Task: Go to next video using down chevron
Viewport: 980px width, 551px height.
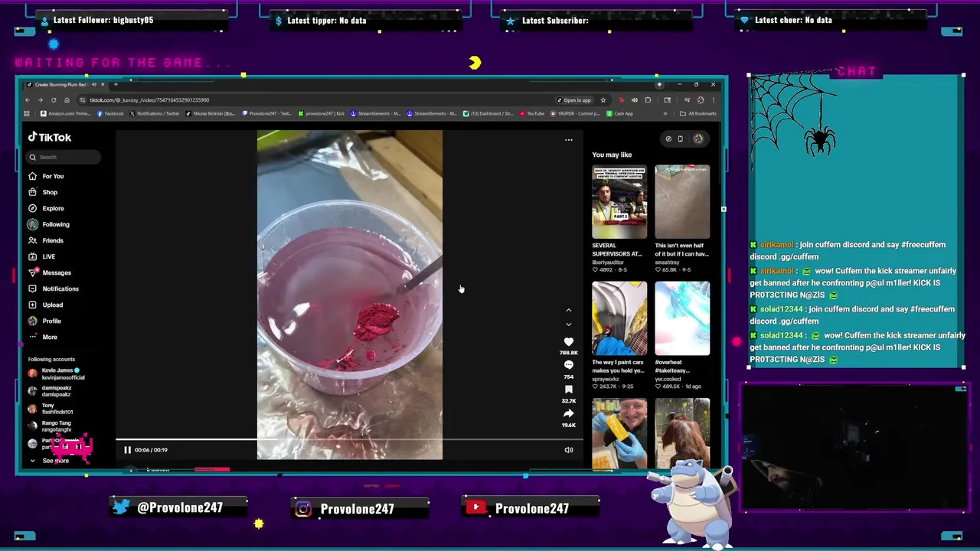Action: pos(568,324)
